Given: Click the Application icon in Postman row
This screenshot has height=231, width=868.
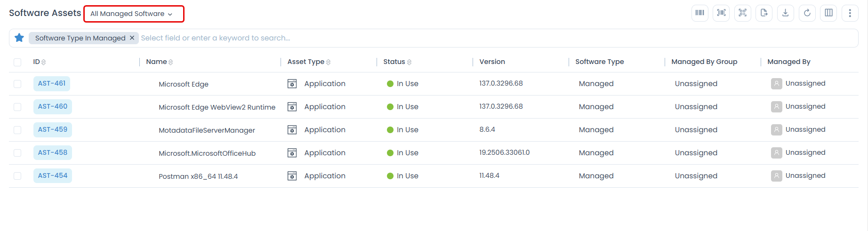Looking at the screenshot, I should [x=292, y=176].
